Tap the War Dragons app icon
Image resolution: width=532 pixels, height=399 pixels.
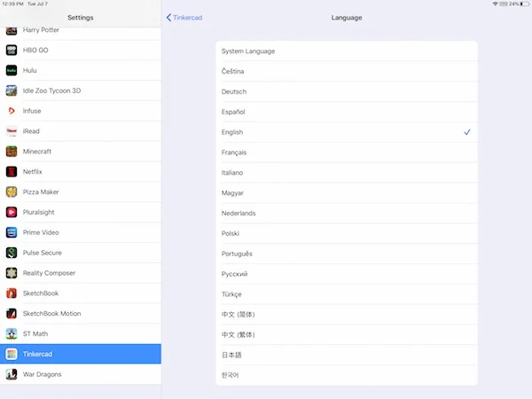tap(12, 374)
